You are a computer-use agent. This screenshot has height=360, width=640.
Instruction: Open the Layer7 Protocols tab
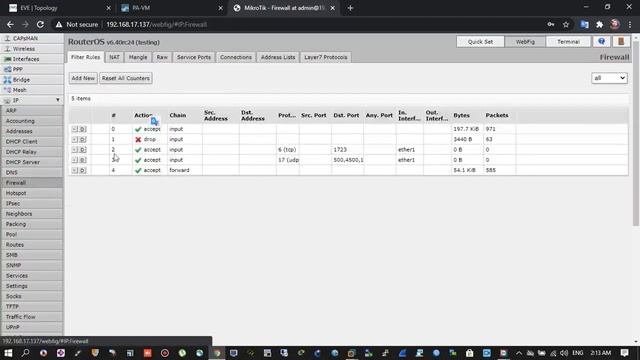[x=326, y=57]
